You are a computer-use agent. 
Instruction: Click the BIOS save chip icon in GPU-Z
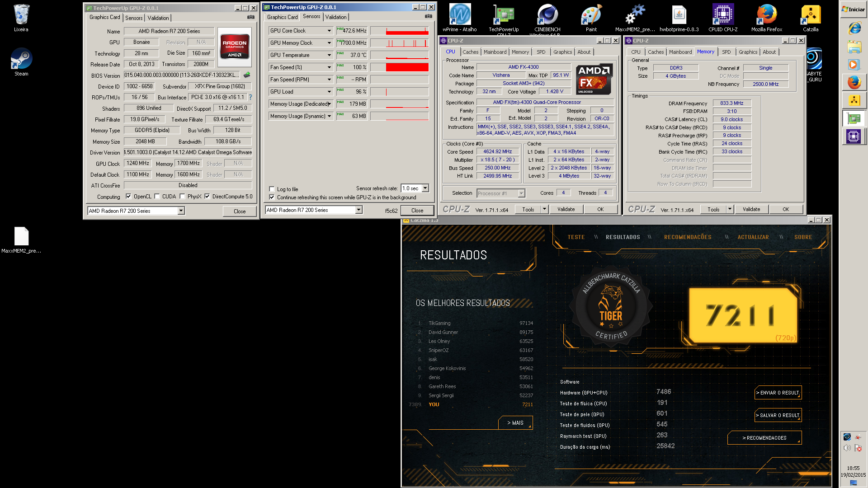click(x=247, y=75)
